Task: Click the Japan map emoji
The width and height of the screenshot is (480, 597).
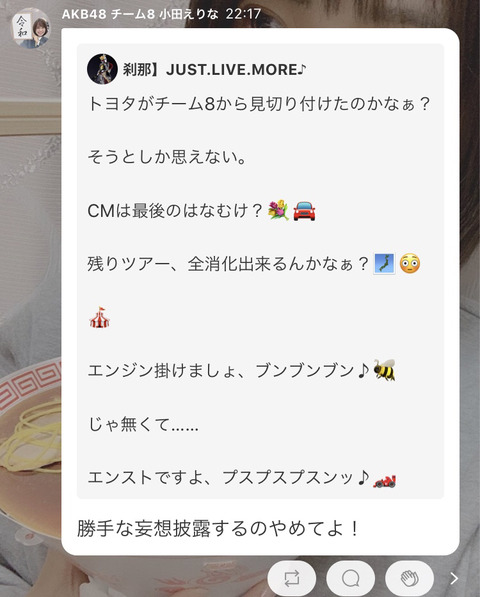Action: [x=384, y=263]
